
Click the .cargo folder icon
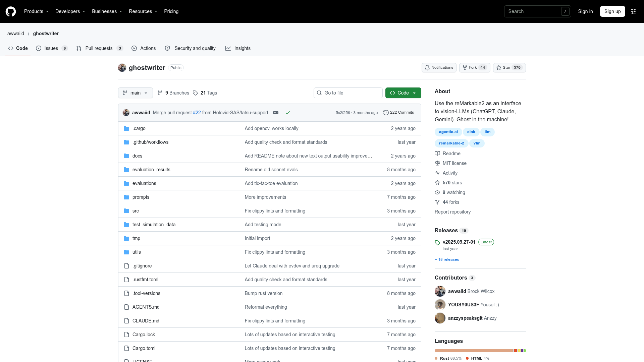point(126,128)
